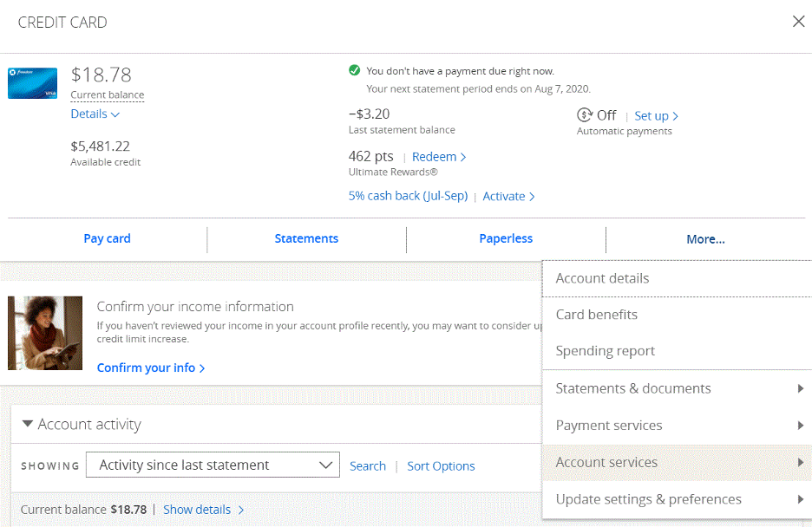
Task: Click the woman with tablet thumbnail
Action: 45,333
